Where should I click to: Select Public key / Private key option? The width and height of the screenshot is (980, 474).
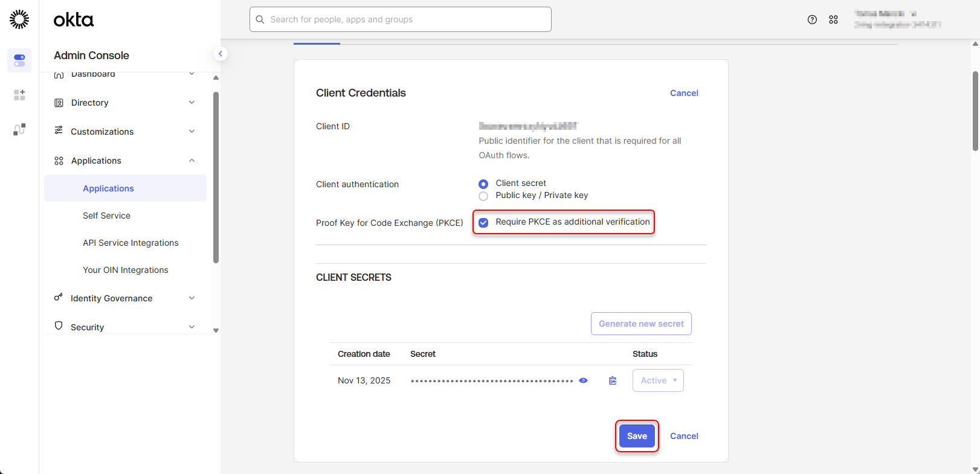(483, 196)
